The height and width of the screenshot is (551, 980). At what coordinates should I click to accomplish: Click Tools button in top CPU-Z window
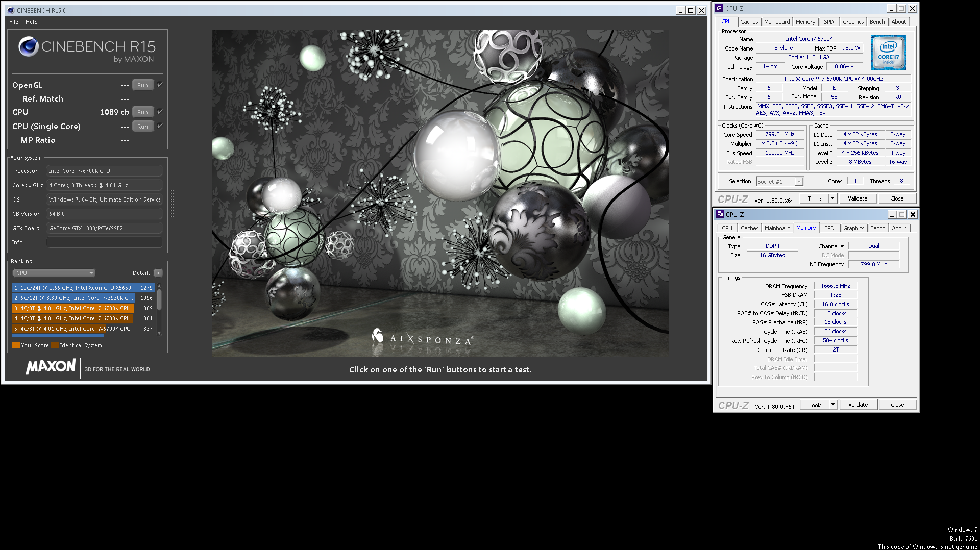pyautogui.click(x=814, y=198)
